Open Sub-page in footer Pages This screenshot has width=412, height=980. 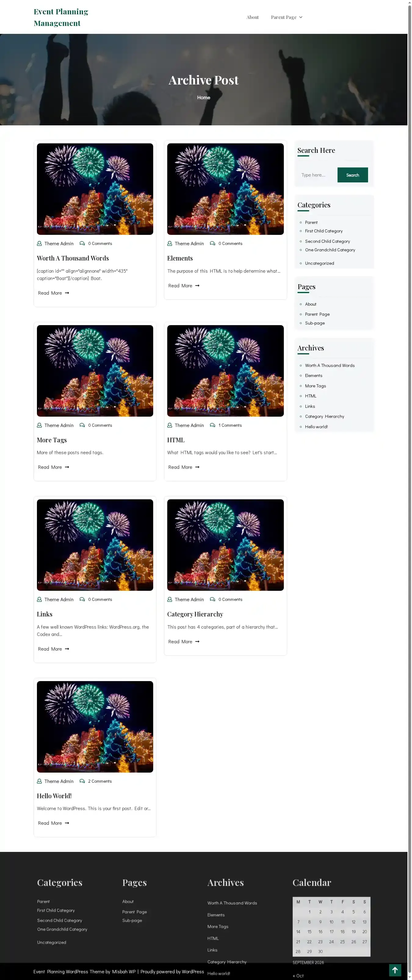[132, 920]
